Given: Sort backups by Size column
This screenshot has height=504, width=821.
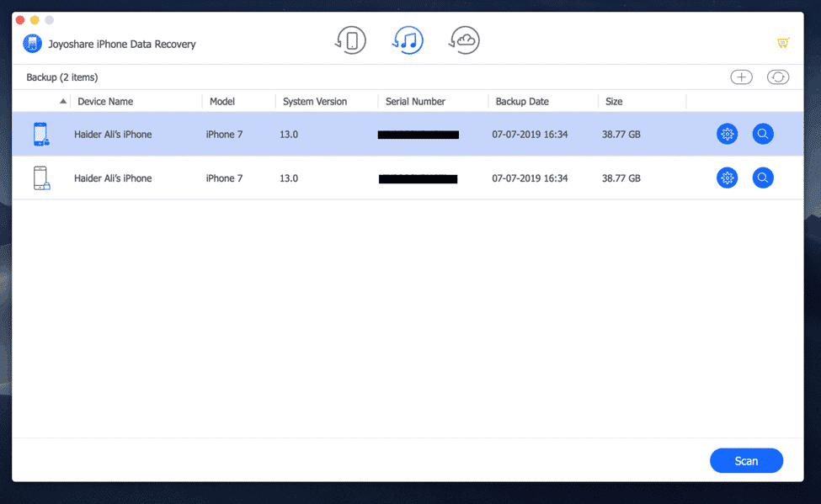Looking at the screenshot, I should 614,102.
